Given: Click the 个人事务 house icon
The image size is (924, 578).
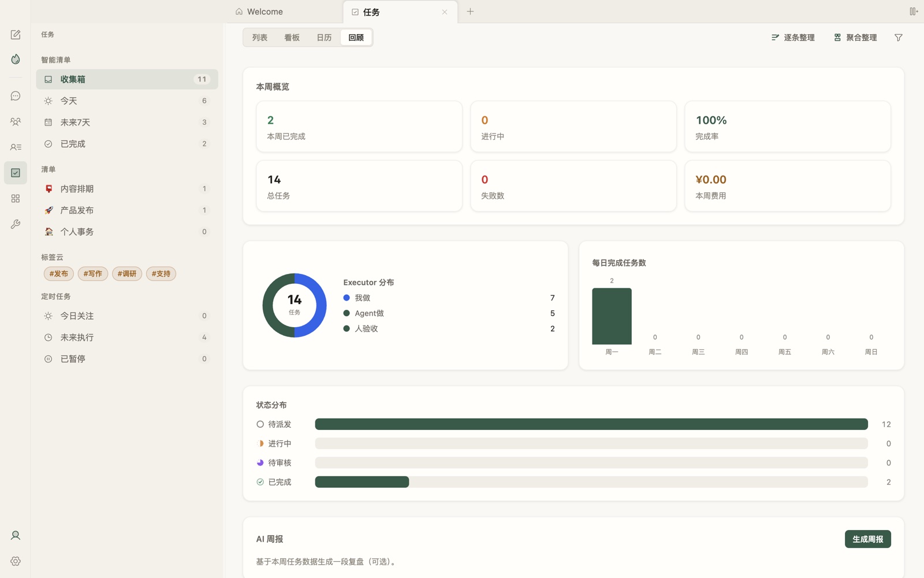Looking at the screenshot, I should (x=49, y=232).
